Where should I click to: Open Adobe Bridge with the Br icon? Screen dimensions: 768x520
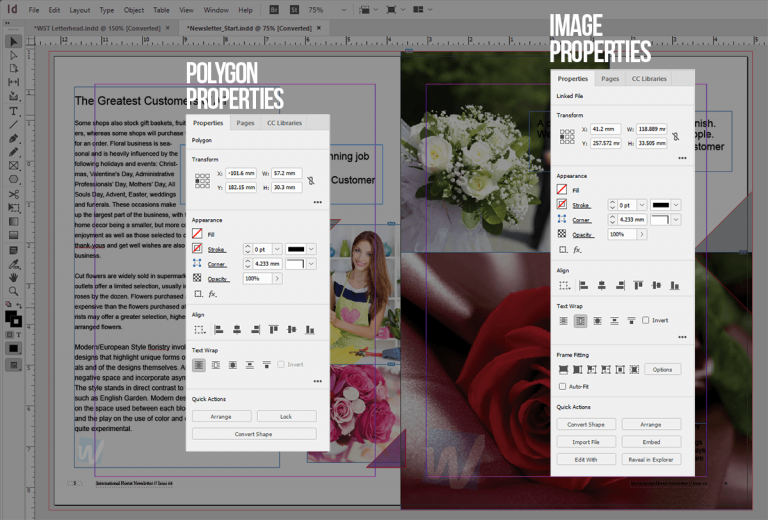pyautogui.click(x=274, y=10)
